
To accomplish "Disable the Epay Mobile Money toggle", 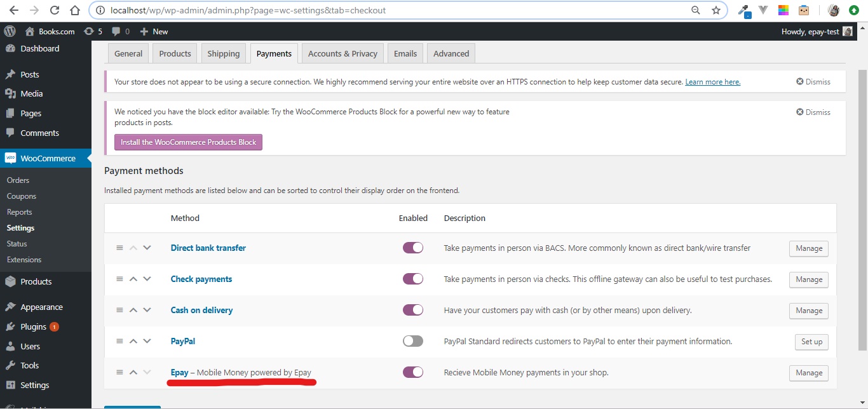I will tap(413, 372).
